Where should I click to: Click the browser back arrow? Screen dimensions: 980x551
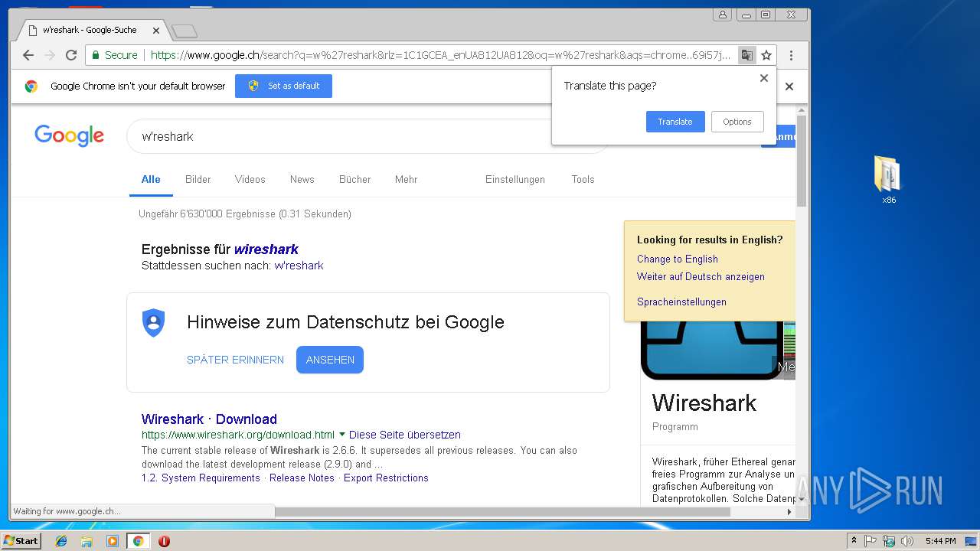coord(28,55)
